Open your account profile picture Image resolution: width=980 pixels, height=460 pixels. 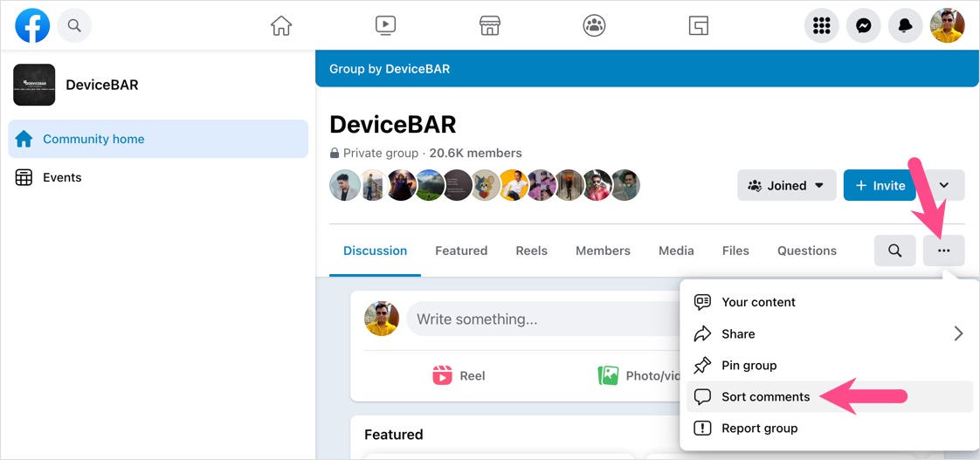[948, 25]
